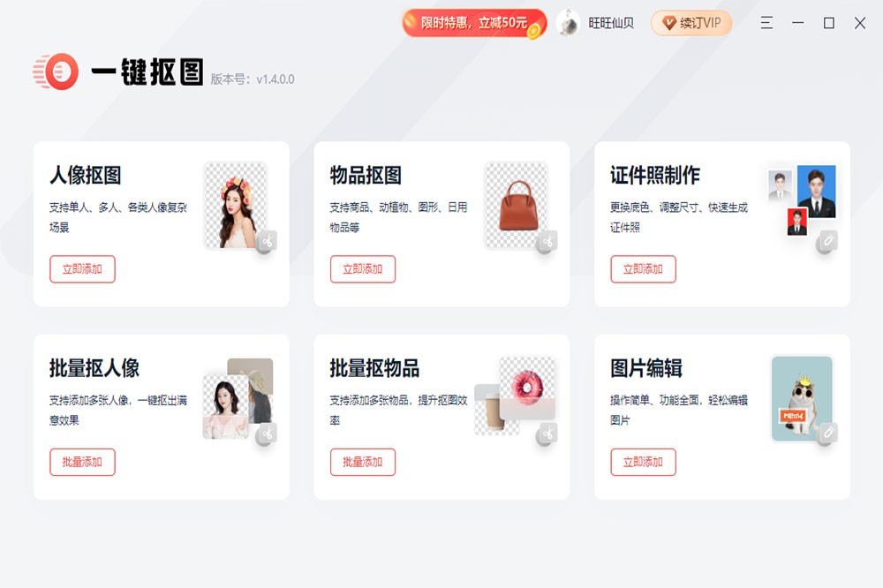
Task: Open the hamburger menu icon in title bar
Action: click(x=766, y=23)
